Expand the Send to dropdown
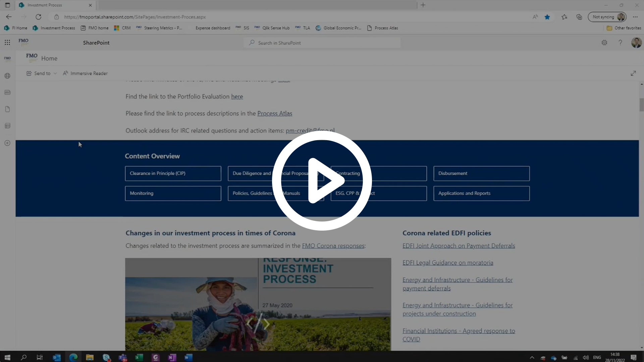The height and width of the screenshot is (362, 644). pyautogui.click(x=42, y=73)
